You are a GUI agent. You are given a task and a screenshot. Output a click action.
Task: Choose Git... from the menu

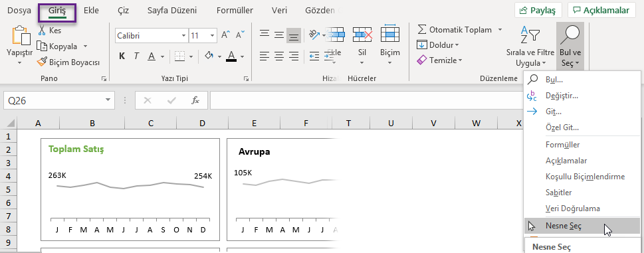[582, 112]
